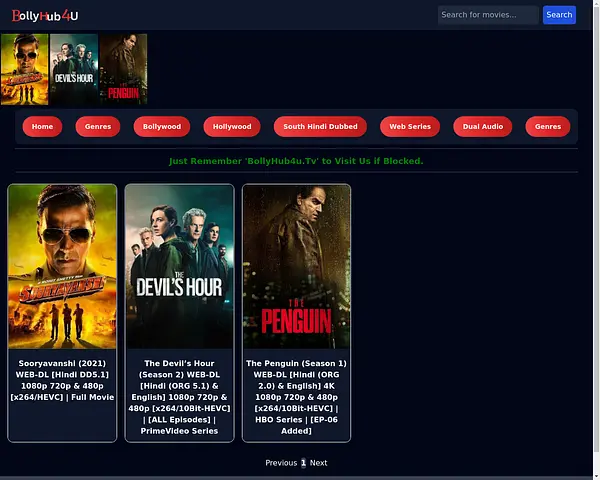Switch to the Web Series category
The image size is (600, 480).
(x=410, y=127)
